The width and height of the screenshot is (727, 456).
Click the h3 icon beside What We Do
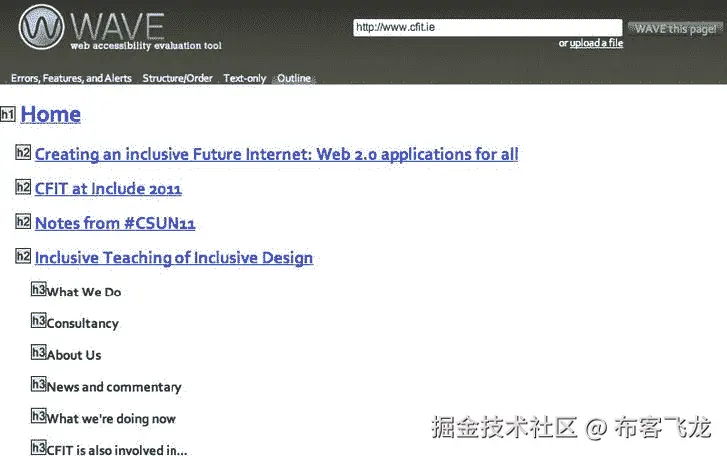click(x=38, y=289)
